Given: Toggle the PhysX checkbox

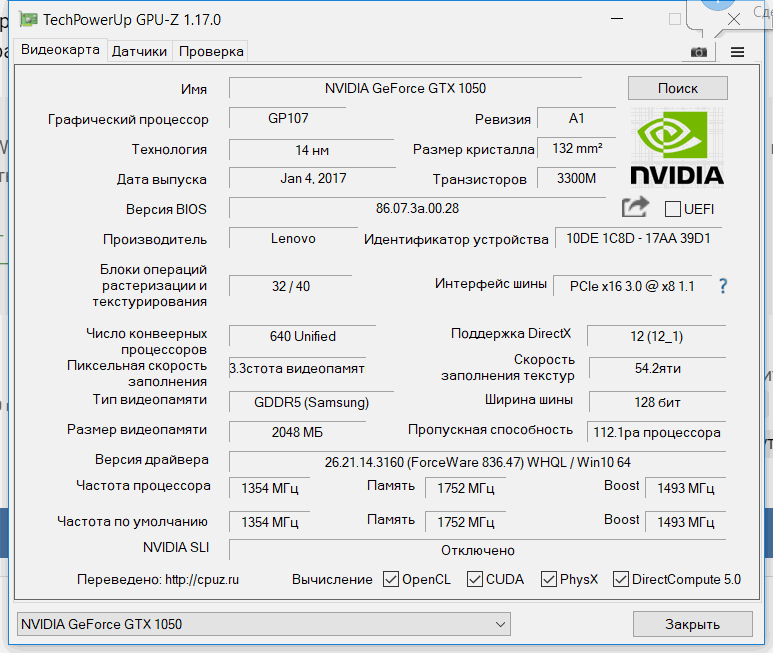Looking at the screenshot, I should coord(549,579).
